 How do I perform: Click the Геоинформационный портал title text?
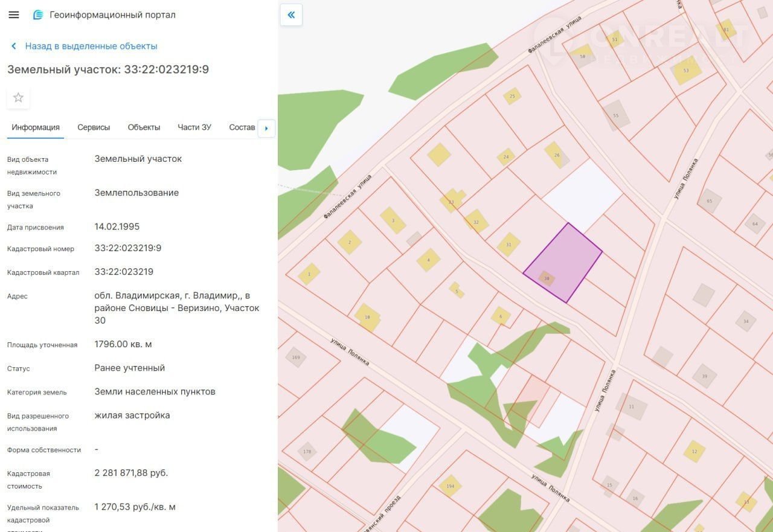point(112,14)
